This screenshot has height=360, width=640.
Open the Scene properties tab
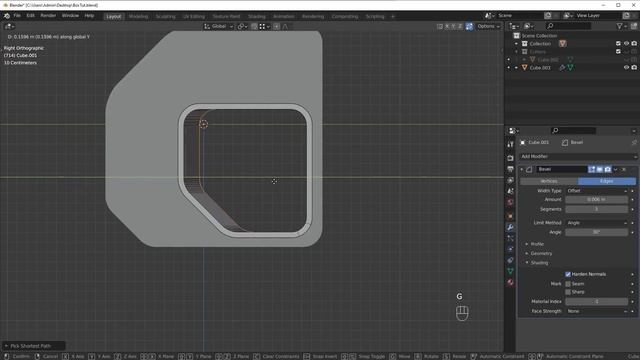click(510, 191)
